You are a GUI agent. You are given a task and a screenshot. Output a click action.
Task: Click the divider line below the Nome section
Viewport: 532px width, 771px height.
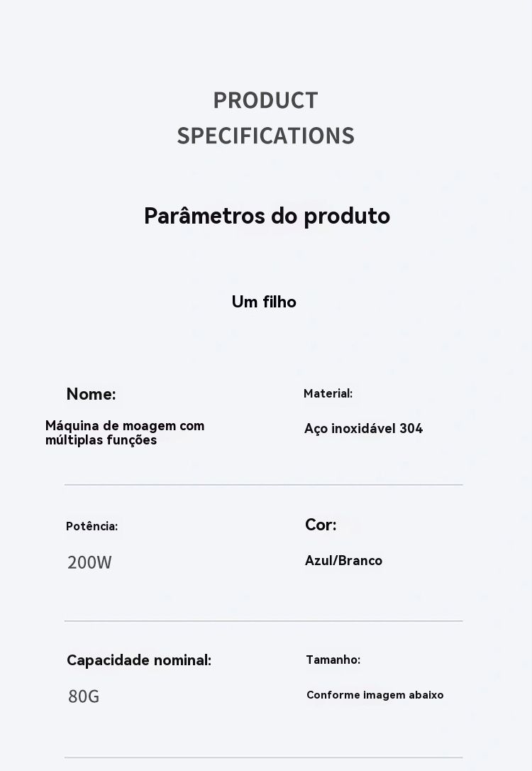click(x=263, y=485)
